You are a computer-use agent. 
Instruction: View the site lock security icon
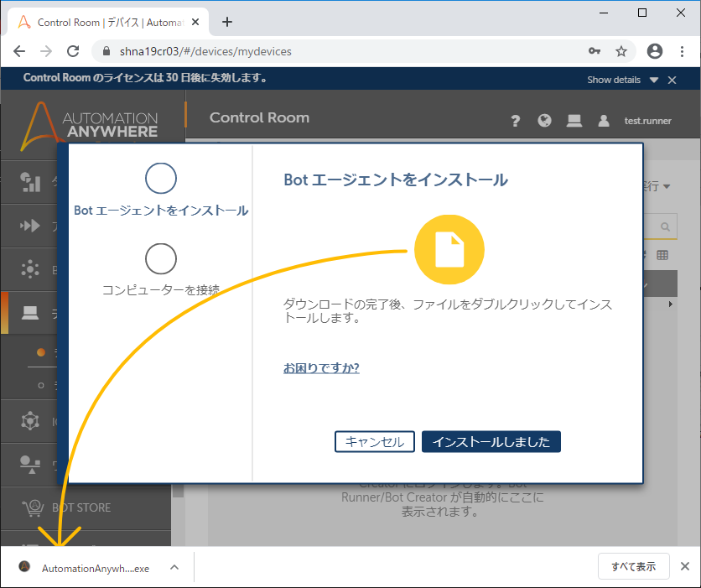pyautogui.click(x=106, y=51)
